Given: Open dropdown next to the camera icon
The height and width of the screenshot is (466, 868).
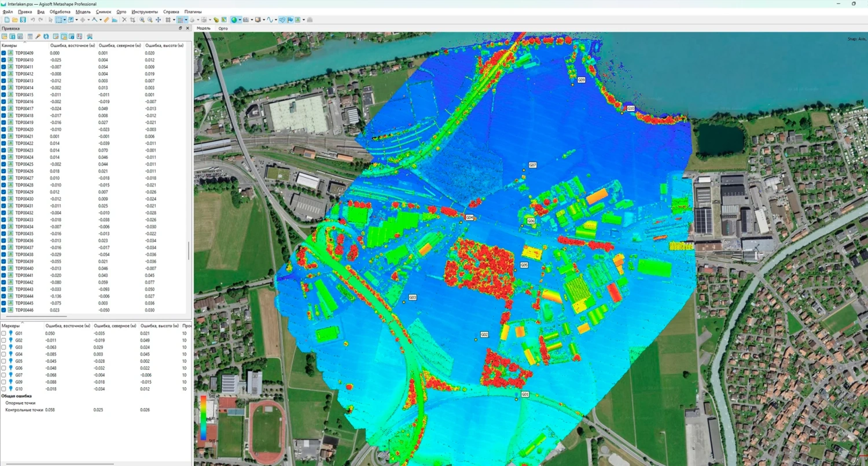Looking at the screenshot, I should pos(252,20).
